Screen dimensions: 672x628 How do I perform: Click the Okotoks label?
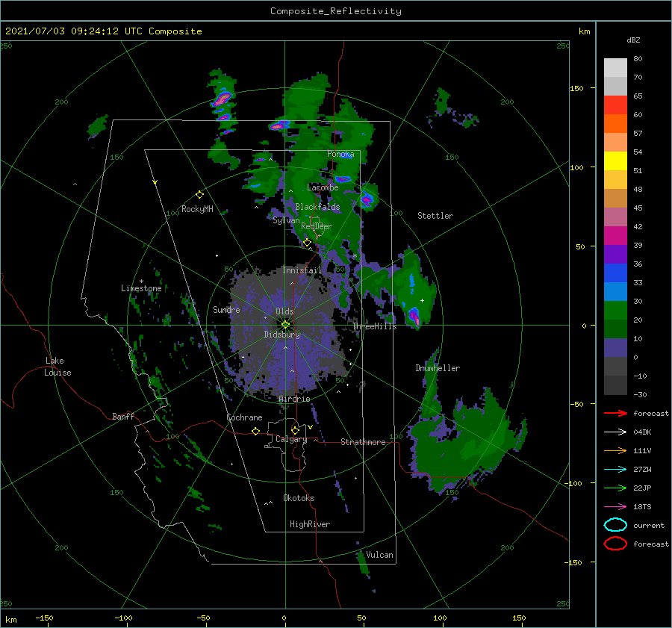pyautogui.click(x=299, y=497)
